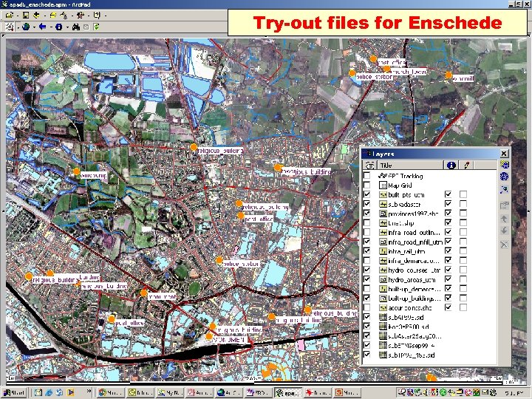Screen dimensions: 532x399
Task: Close the Layers panel
Action: click(x=504, y=154)
